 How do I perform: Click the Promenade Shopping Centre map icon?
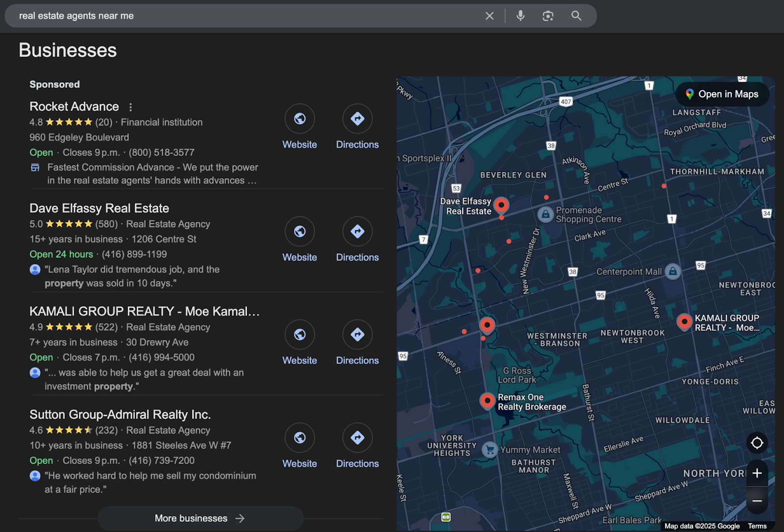point(545,215)
